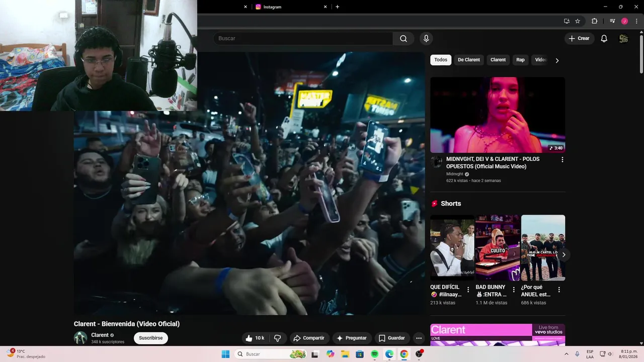This screenshot has width=644, height=362.
Task: Open options for QUE DIFÍCIL short
Action: tap(468, 290)
